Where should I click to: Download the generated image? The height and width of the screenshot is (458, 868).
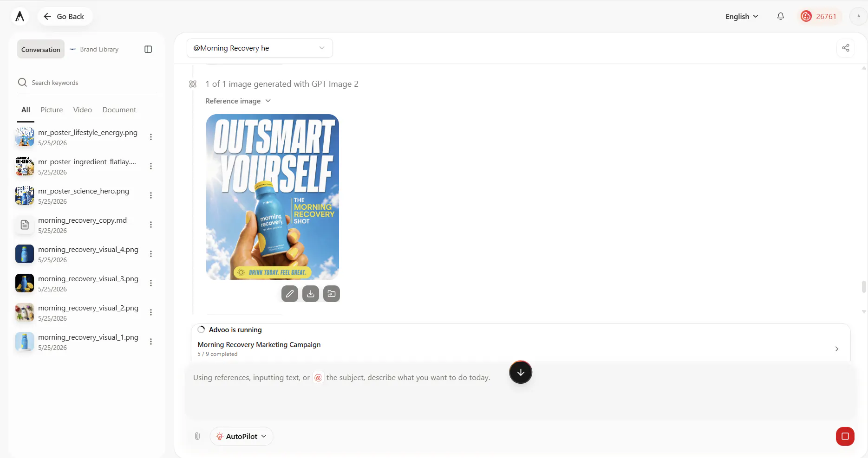(311, 294)
